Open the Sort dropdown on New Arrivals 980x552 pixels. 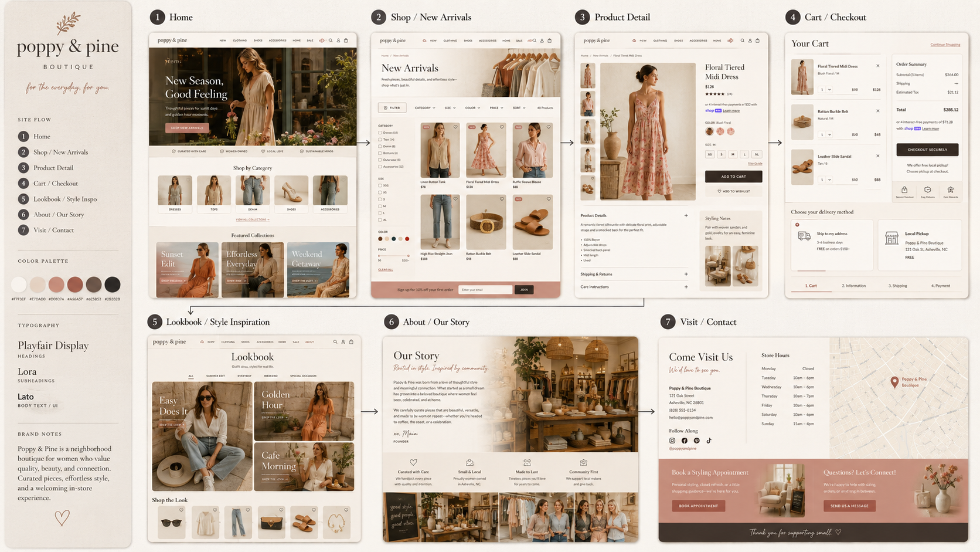pyautogui.click(x=519, y=108)
